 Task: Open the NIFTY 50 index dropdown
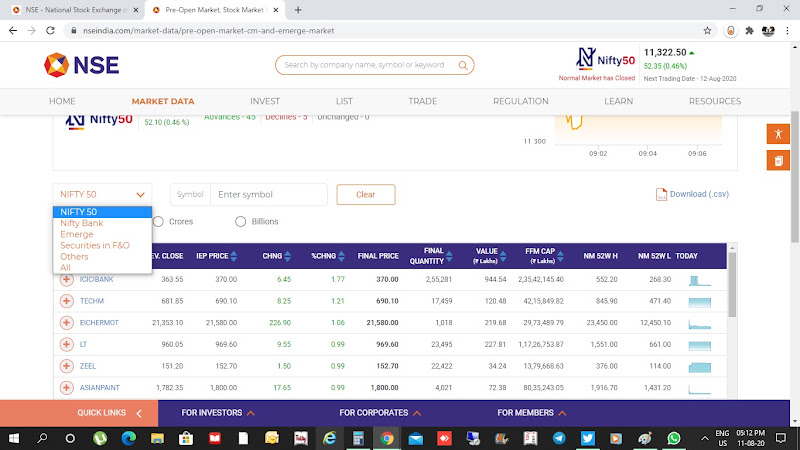102,194
